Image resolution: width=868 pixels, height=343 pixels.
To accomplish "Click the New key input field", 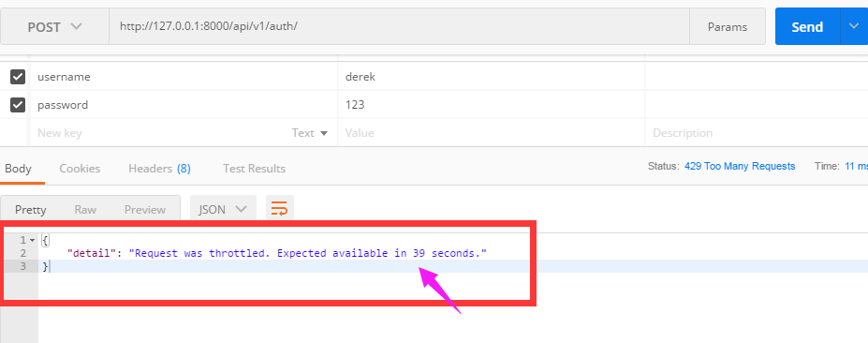I will [x=157, y=133].
